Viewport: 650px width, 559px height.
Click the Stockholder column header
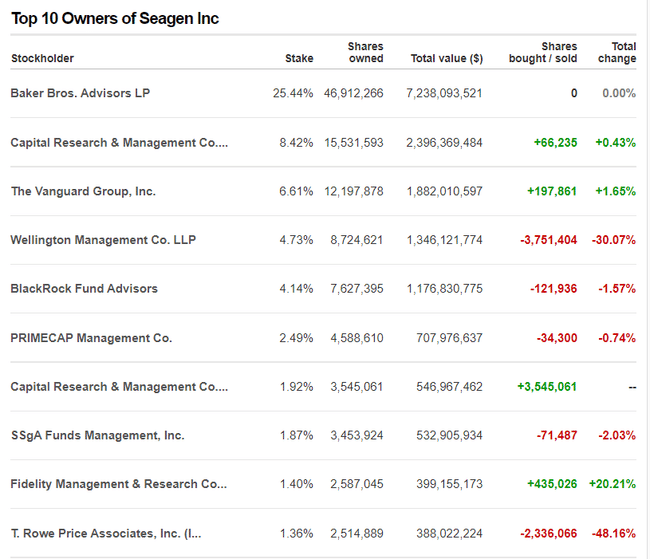(x=42, y=59)
